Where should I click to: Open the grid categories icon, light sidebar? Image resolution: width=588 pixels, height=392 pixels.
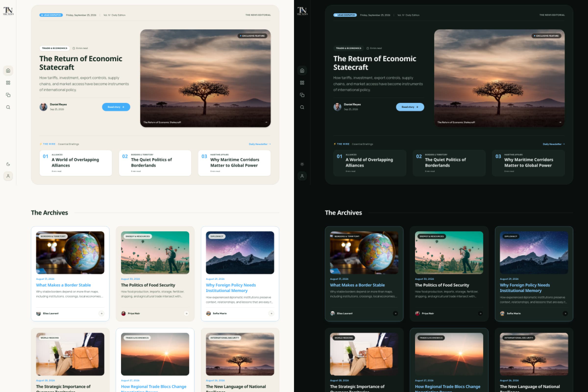pos(8,83)
